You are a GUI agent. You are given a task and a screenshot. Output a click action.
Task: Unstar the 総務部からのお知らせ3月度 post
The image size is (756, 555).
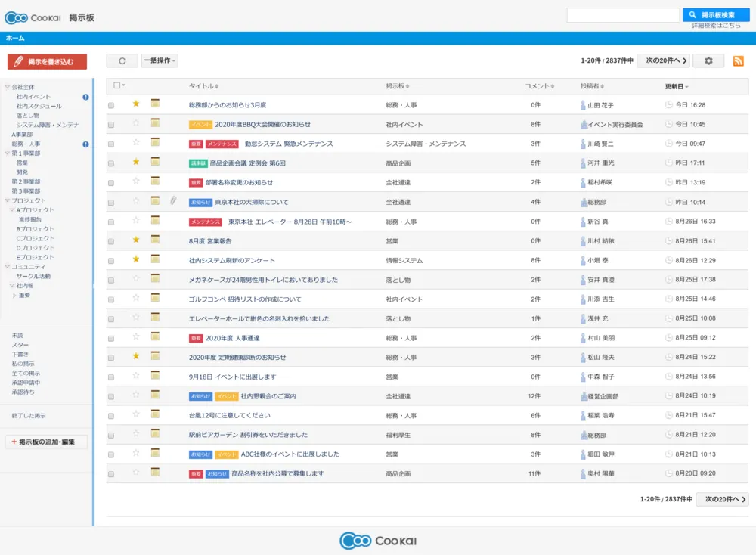click(136, 104)
